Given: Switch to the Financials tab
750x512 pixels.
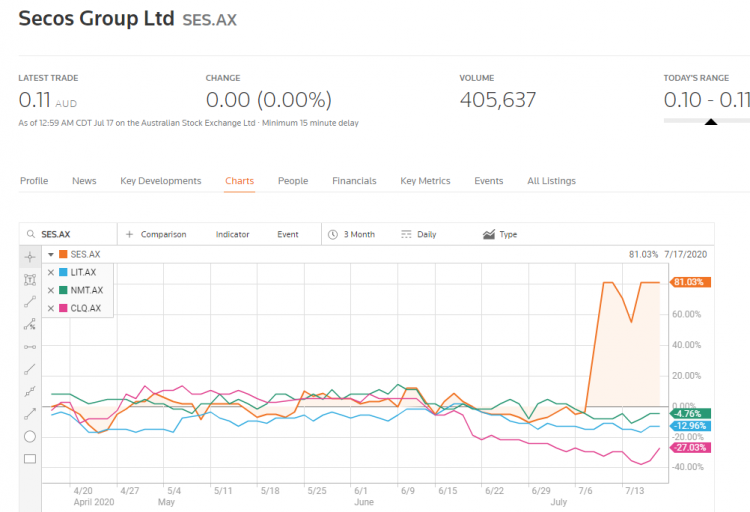Looking at the screenshot, I should (354, 181).
